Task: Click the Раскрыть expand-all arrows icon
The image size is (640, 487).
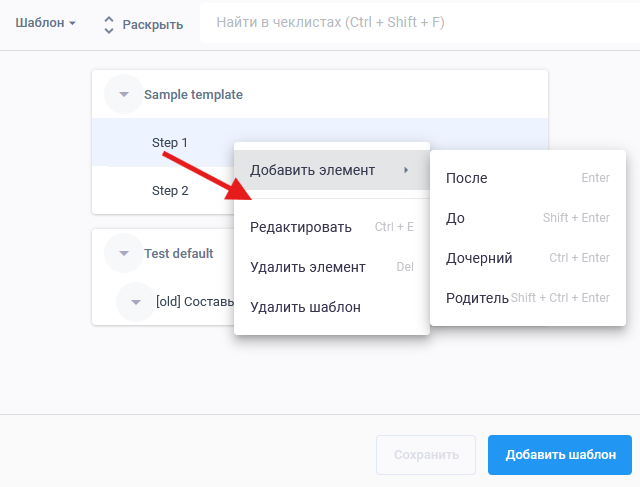Action: click(x=109, y=25)
